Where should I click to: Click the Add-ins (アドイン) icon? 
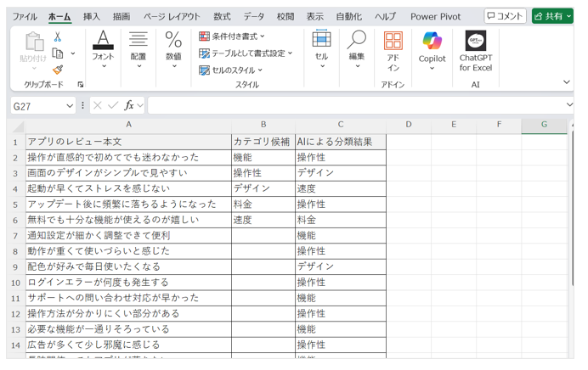(393, 41)
